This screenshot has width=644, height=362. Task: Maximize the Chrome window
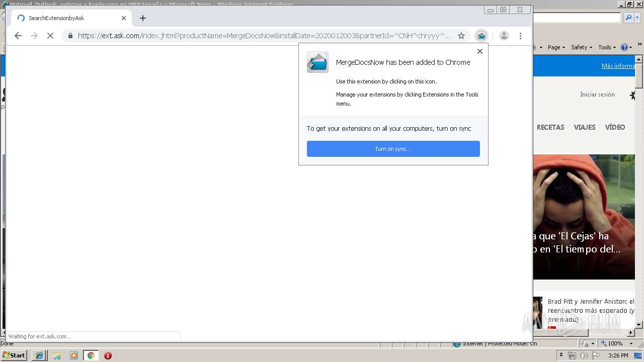pos(503,10)
